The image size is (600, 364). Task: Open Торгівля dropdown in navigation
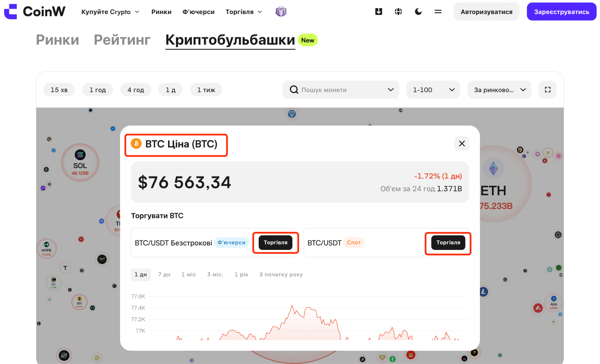[x=243, y=12]
